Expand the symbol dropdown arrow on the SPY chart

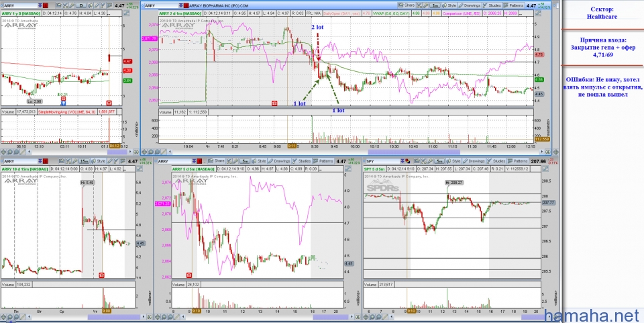click(402, 161)
